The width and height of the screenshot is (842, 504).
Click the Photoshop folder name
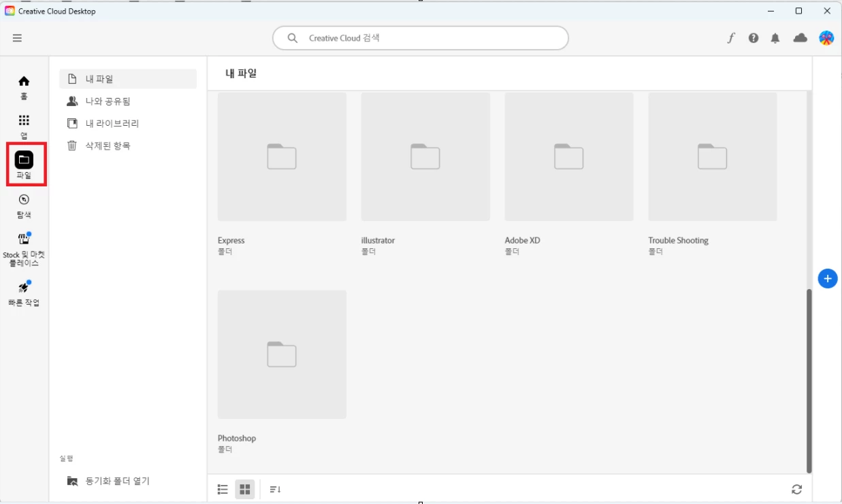(237, 438)
